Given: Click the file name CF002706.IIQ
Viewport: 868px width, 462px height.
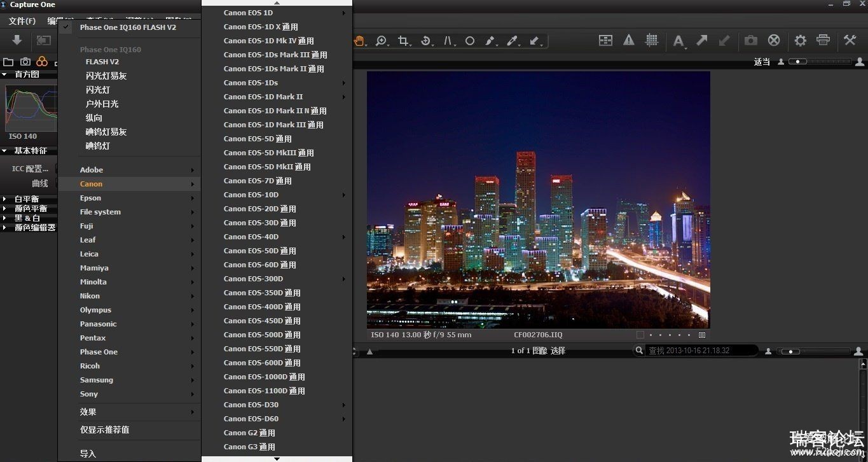Looking at the screenshot, I should point(538,335).
